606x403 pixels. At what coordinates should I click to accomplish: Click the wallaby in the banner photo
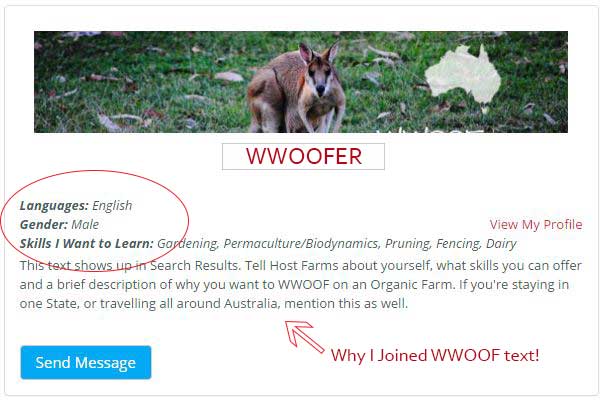296,87
